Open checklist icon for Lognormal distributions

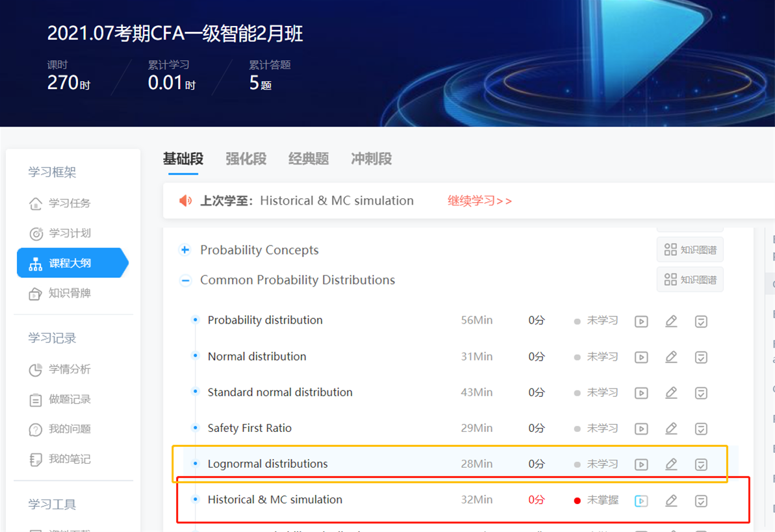coord(701,464)
